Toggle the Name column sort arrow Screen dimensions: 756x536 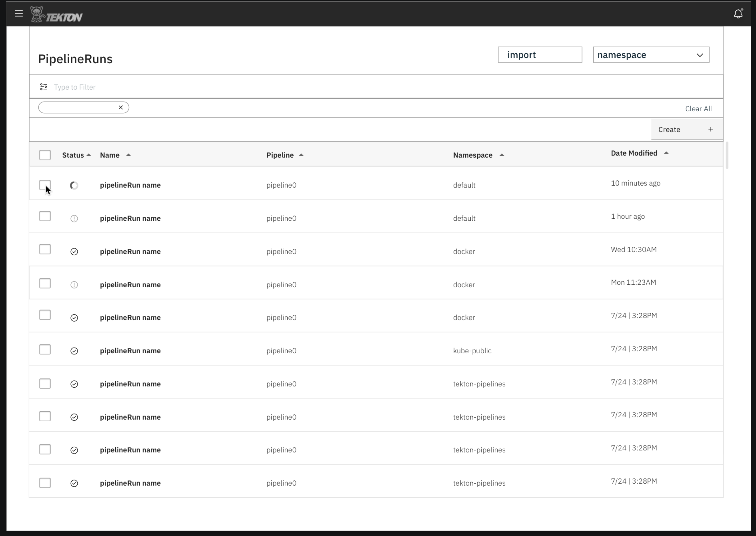(128, 154)
